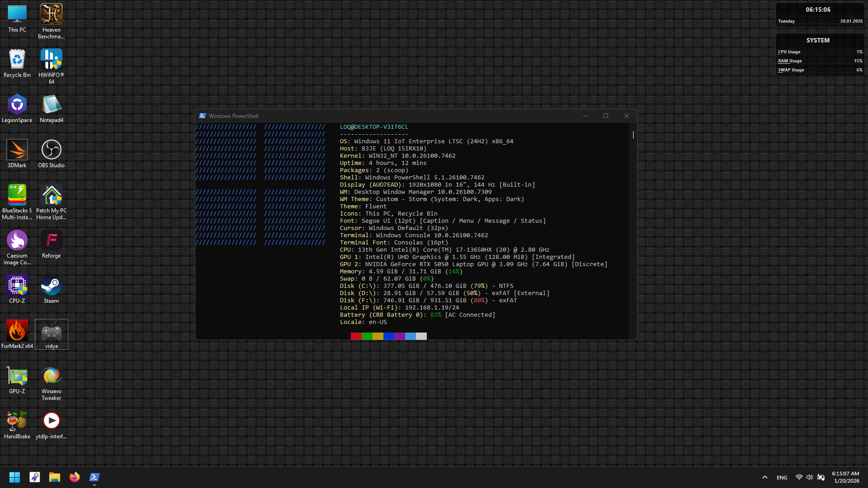Select the HandBrake desktop icon
Viewport: 868px width, 488px height.
coord(17,421)
